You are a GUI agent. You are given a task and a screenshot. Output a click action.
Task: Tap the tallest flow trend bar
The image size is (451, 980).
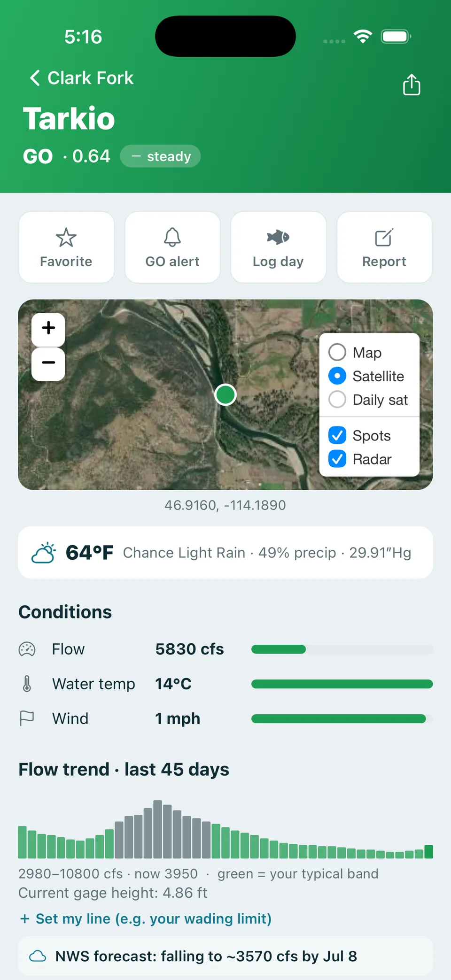pyautogui.click(x=157, y=829)
